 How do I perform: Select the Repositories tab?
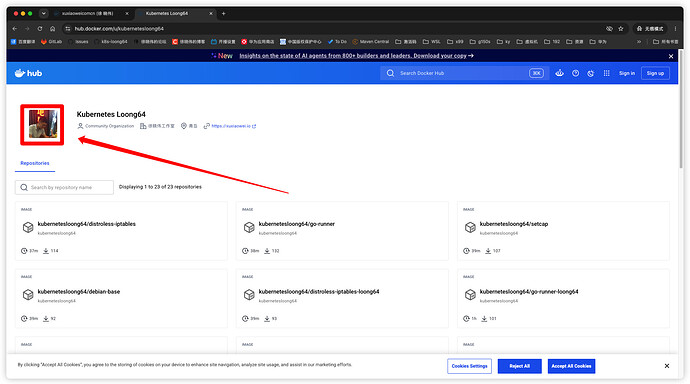tap(35, 163)
